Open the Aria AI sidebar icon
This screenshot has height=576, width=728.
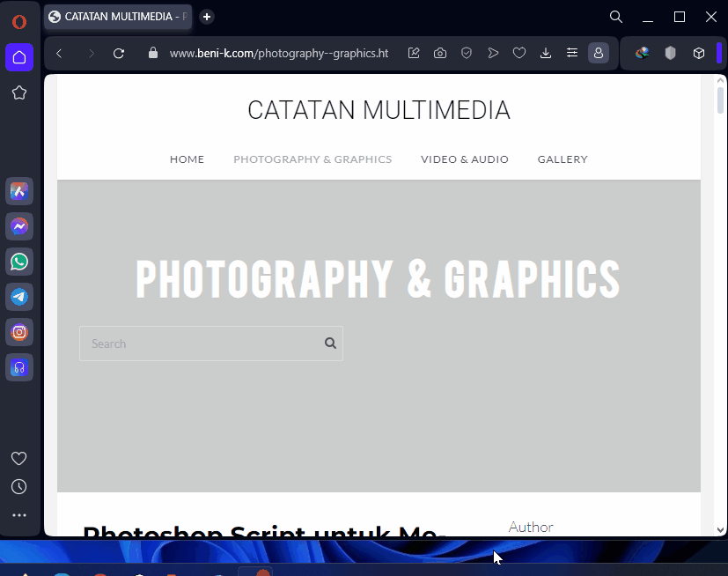[x=19, y=191]
